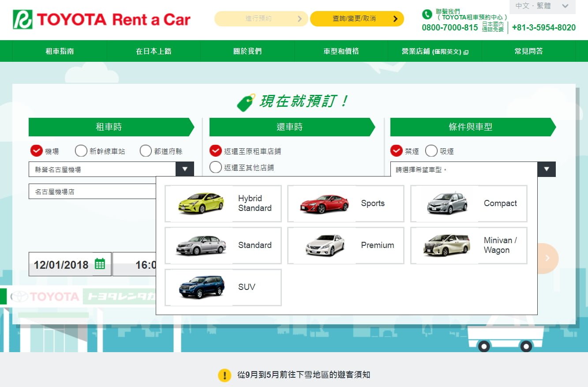This screenshot has width=588, height=387.
Task: Click the TOYOTA Rent a Car logo
Action: click(102, 19)
